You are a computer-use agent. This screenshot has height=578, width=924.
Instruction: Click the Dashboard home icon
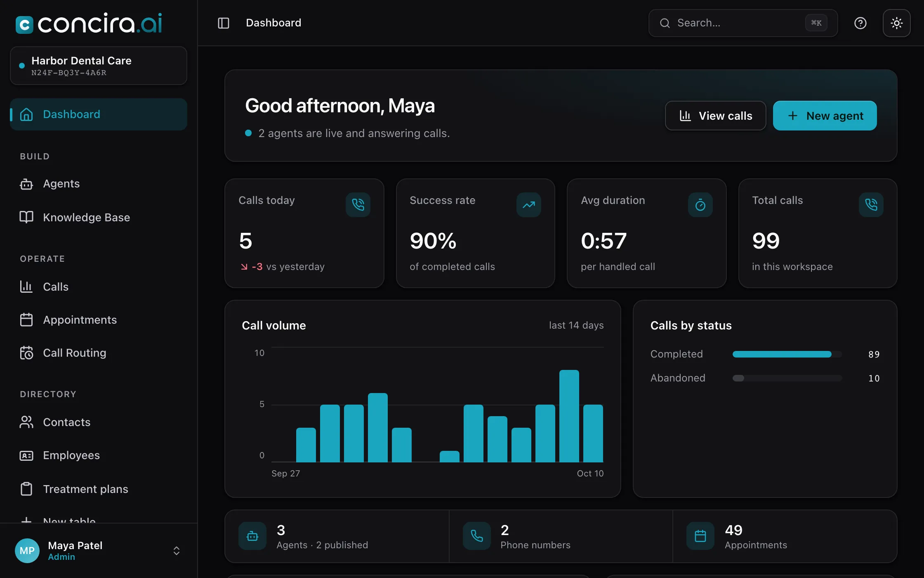click(x=26, y=114)
